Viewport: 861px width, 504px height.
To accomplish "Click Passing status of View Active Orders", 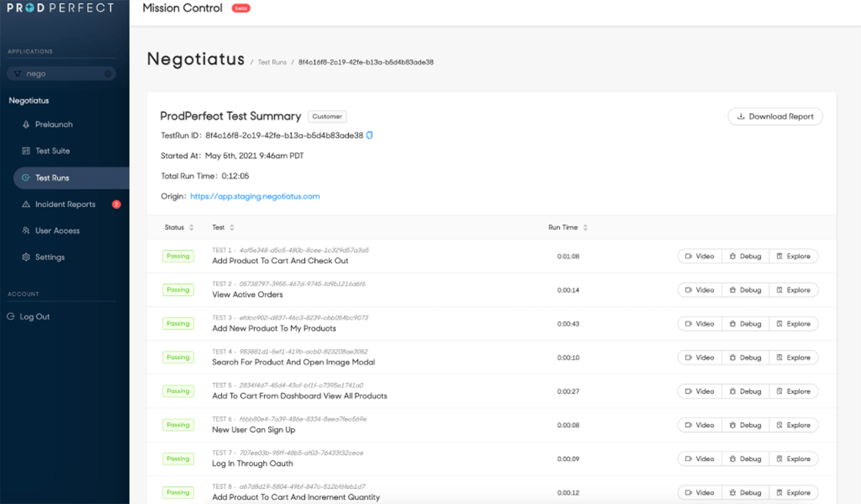I will (178, 290).
